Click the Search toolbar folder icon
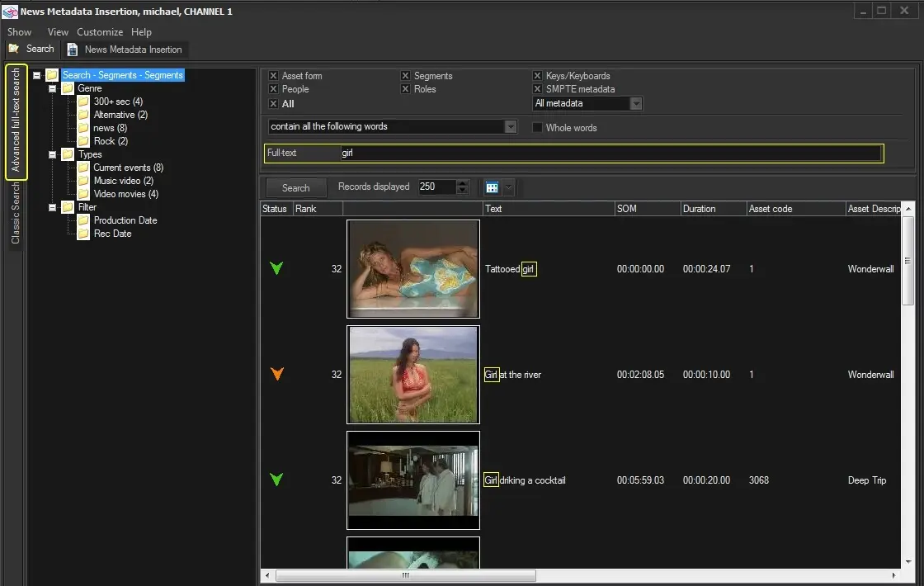Image resolution: width=924 pixels, height=586 pixels. click(x=14, y=49)
